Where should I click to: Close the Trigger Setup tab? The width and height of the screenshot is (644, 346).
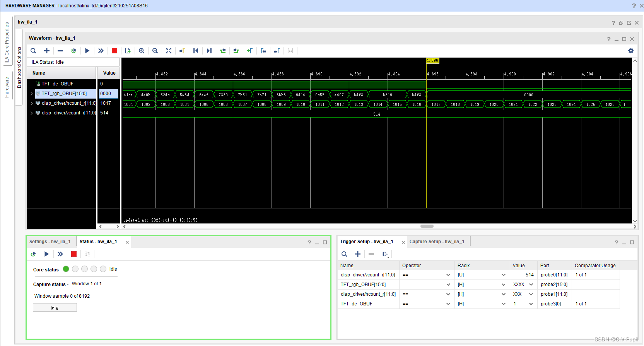pyautogui.click(x=403, y=242)
